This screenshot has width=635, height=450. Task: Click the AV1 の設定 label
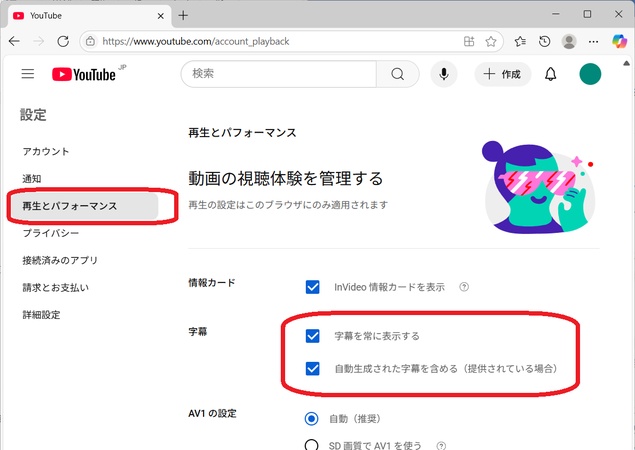click(212, 414)
